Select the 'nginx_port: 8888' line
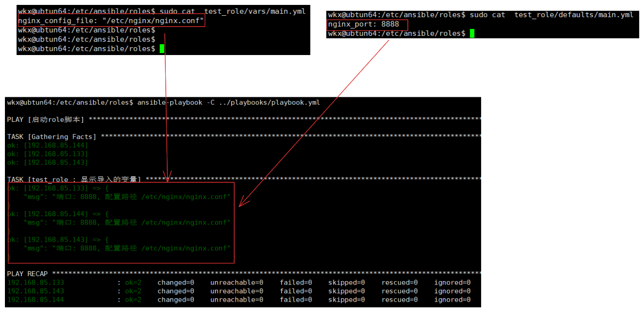The width and height of the screenshot is (644, 312). pyautogui.click(x=364, y=25)
